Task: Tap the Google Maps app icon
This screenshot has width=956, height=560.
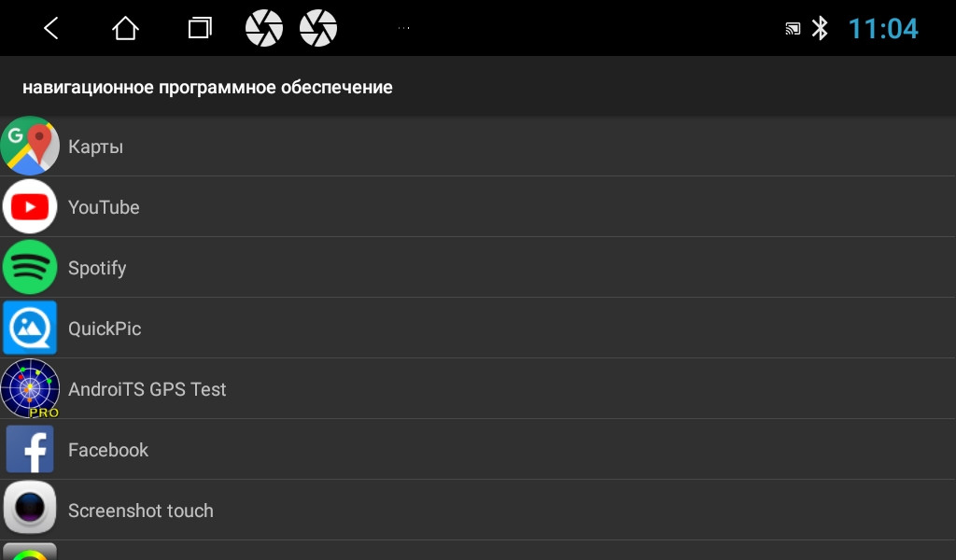Action: click(x=30, y=147)
